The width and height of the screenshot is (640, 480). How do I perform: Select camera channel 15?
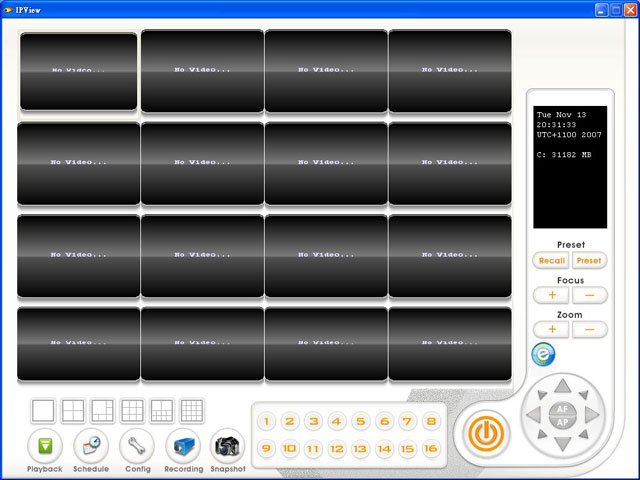pos(407,449)
